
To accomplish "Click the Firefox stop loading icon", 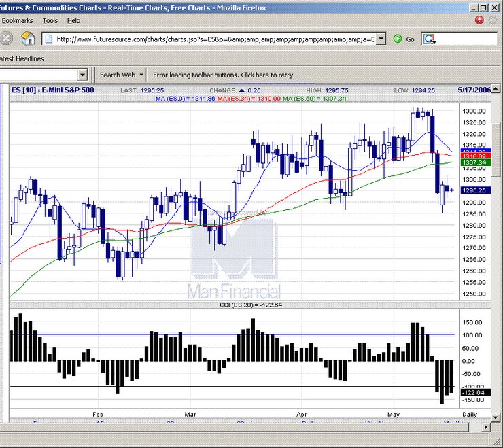I will [5, 39].
